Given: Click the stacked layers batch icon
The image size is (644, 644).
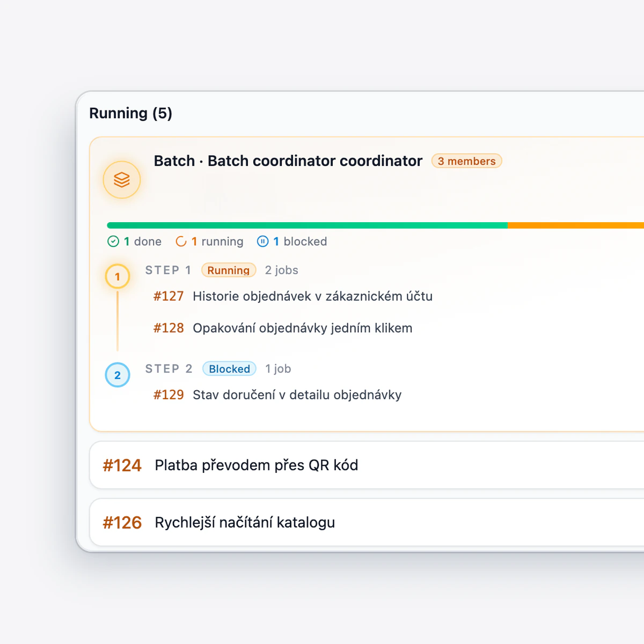Looking at the screenshot, I should click(x=122, y=180).
